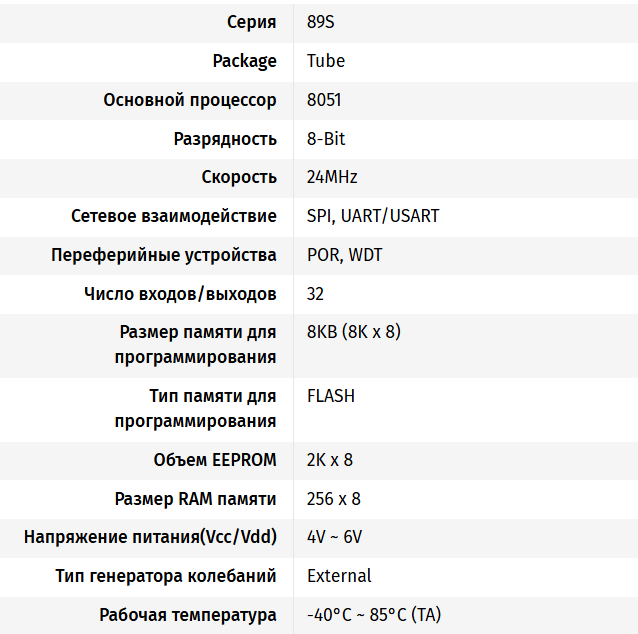Click the "Сетевое взаимодействие" label
638x634 pixels.
(x=174, y=216)
